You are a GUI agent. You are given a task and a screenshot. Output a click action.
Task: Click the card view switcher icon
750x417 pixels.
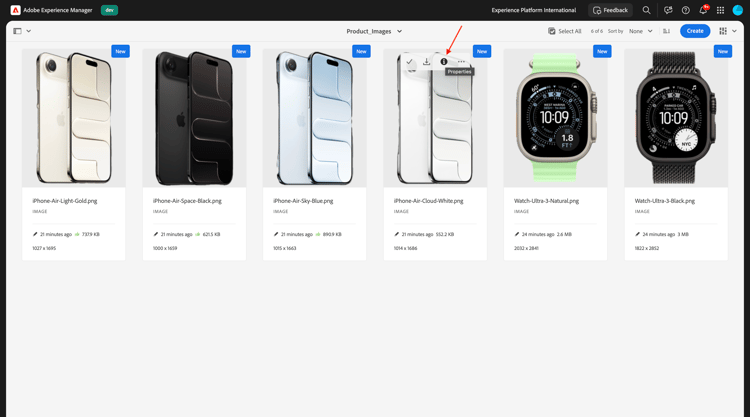point(723,31)
